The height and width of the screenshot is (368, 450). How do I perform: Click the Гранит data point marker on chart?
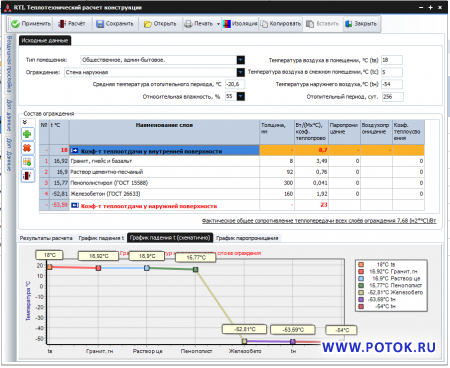click(x=98, y=268)
